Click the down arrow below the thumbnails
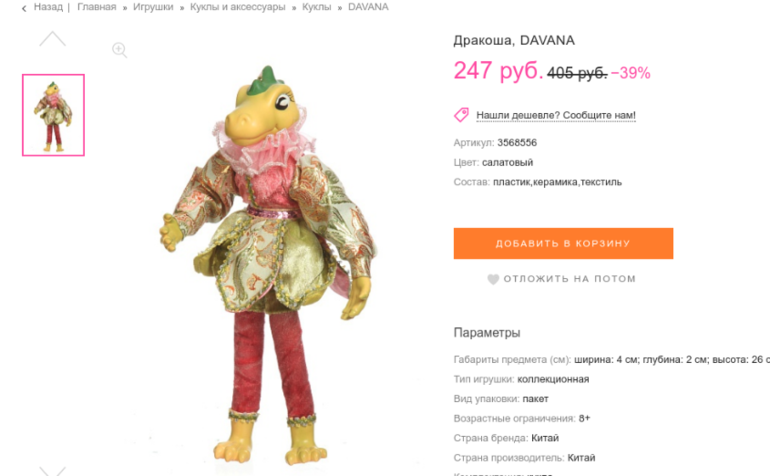 point(53,471)
